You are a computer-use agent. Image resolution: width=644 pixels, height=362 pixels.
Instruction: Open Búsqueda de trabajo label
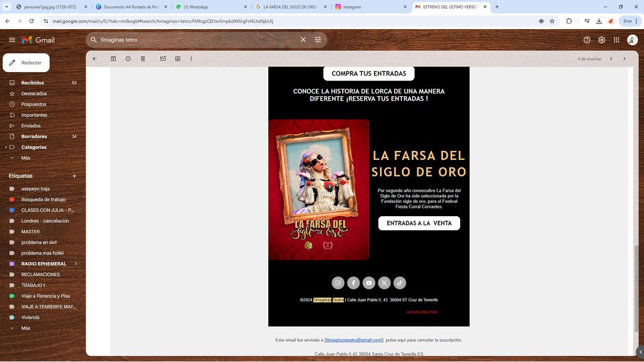click(42, 199)
